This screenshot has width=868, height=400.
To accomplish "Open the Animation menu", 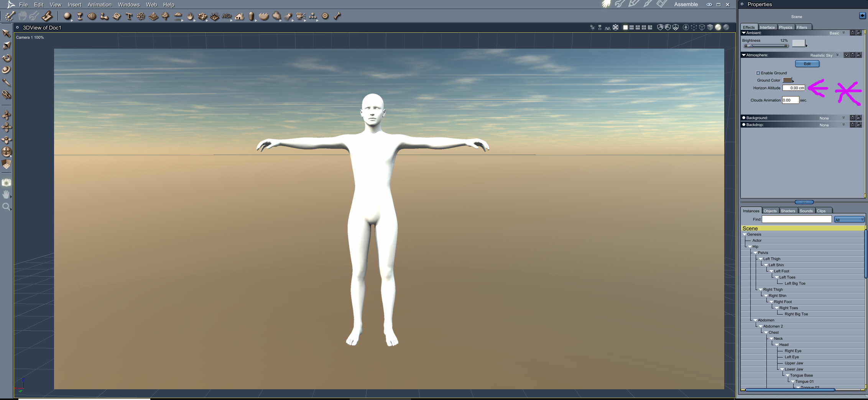I will (100, 5).
